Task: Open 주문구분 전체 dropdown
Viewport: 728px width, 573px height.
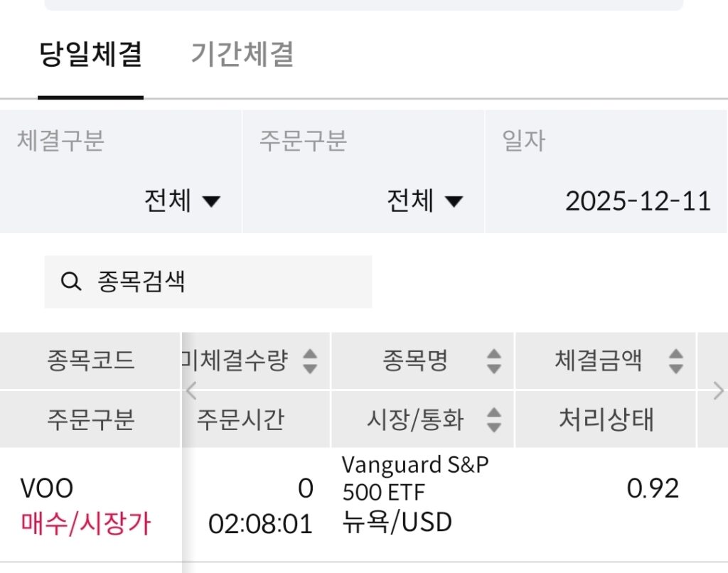Action: click(424, 201)
